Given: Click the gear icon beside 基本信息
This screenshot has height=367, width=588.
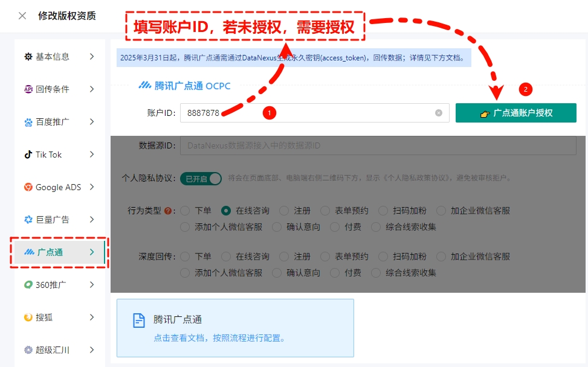Looking at the screenshot, I should click(x=28, y=57).
